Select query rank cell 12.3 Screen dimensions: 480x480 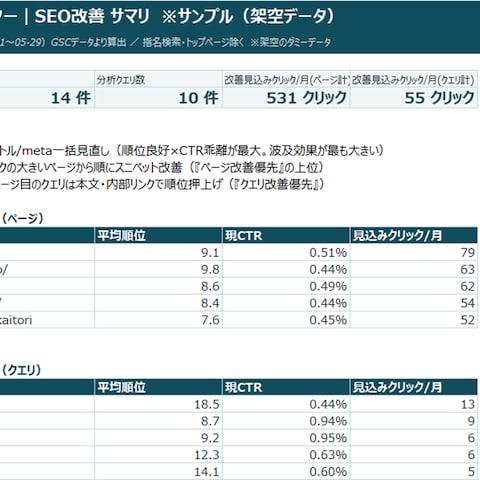click(x=158, y=454)
